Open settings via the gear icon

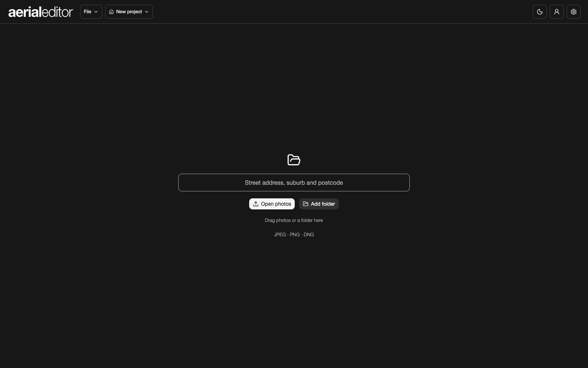[x=573, y=12]
